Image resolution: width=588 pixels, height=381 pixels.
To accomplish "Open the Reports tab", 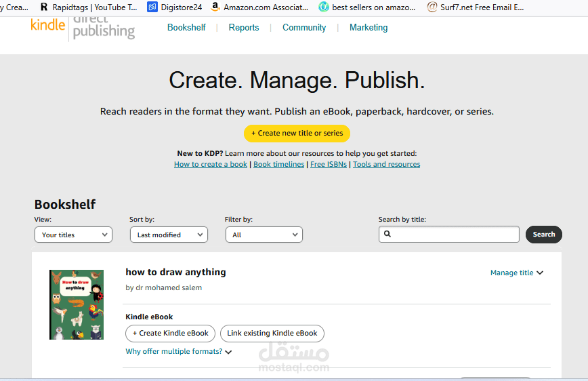I will click(244, 27).
